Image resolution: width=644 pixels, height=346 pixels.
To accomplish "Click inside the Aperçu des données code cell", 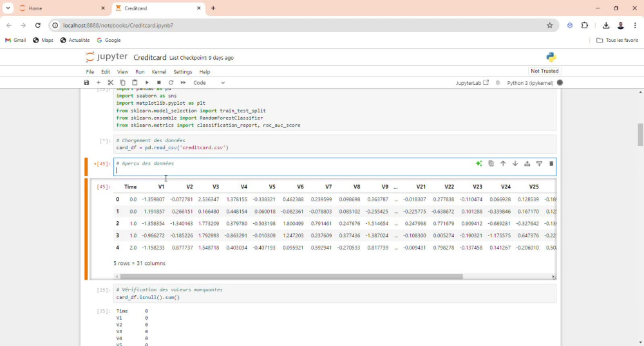I will click(335, 167).
